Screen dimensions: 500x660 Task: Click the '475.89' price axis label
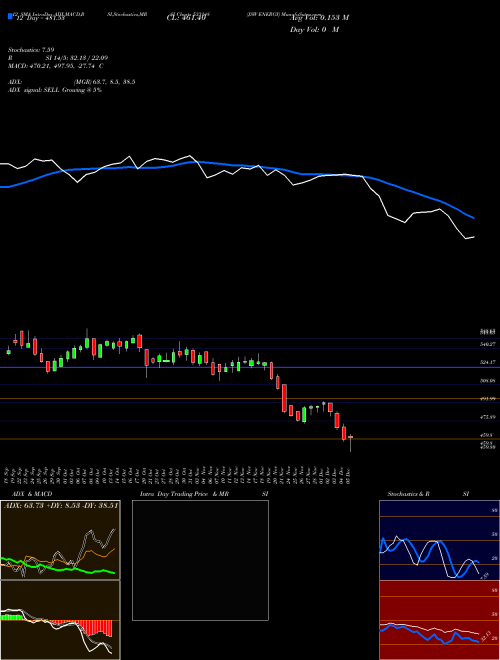tap(488, 417)
